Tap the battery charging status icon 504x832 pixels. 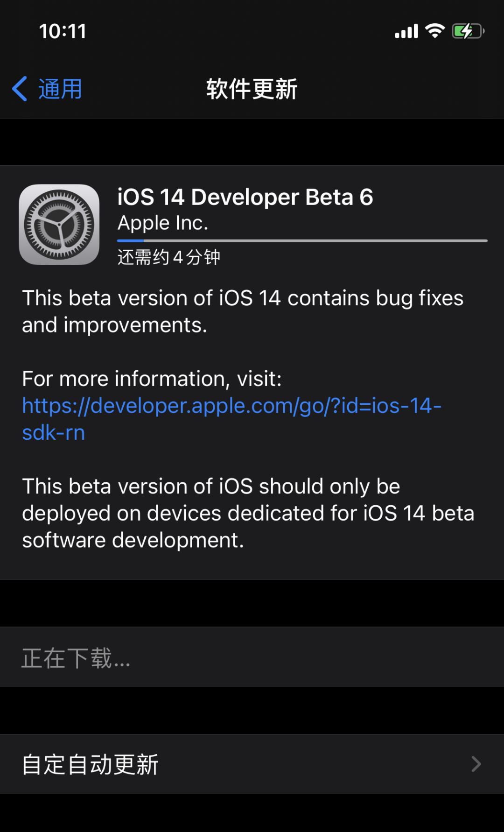(x=468, y=31)
